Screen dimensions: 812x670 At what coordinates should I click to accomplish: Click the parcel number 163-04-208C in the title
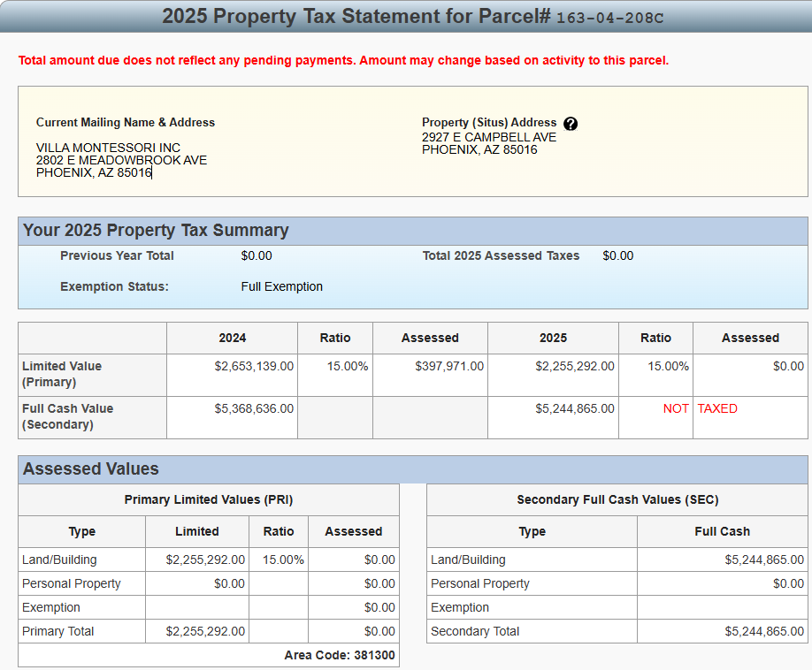(x=609, y=17)
